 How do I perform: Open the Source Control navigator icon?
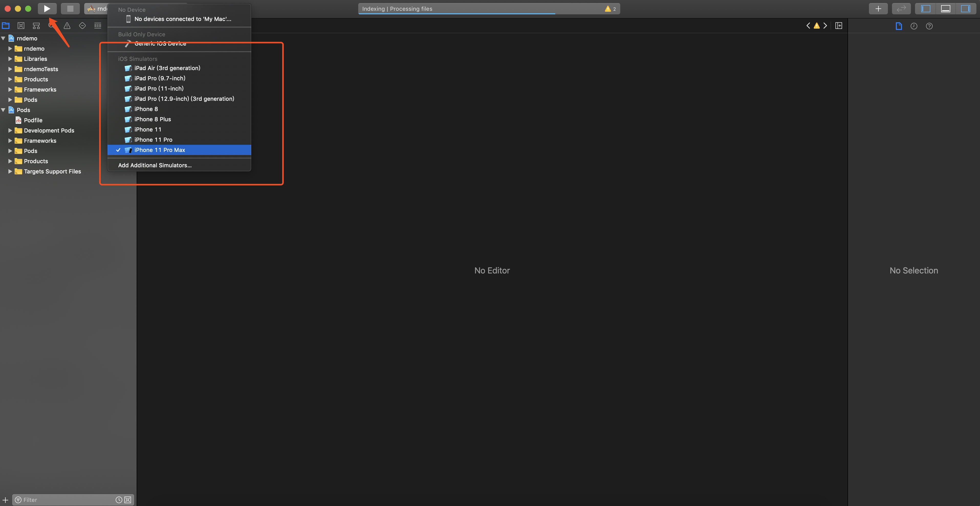(x=21, y=26)
